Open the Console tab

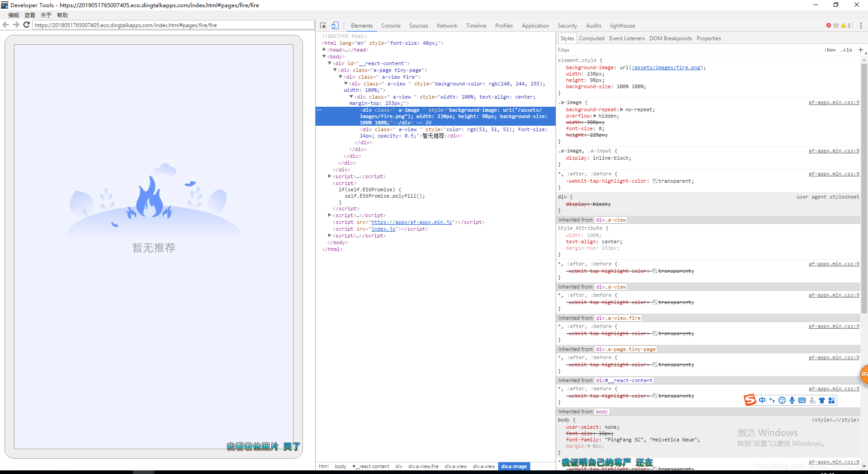(x=391, y=26)
